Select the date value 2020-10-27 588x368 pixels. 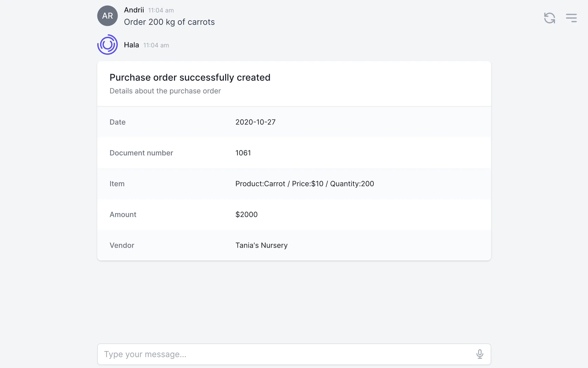point(255,122)
